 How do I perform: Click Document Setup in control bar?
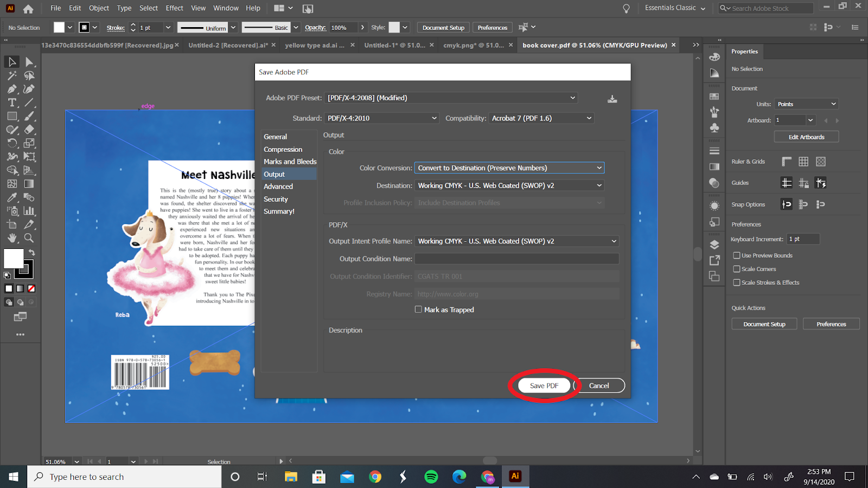(443, 28)
